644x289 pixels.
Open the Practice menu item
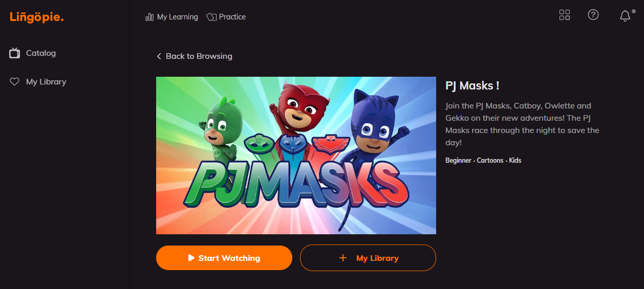click(226, 17)
